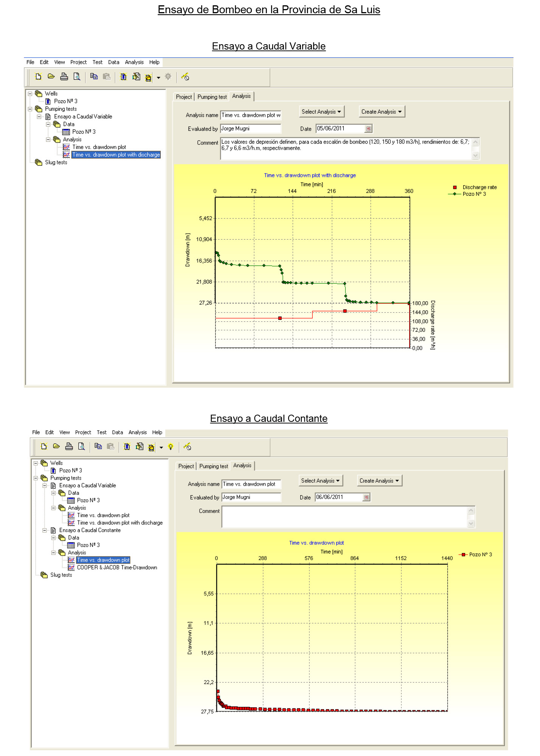This screenshot has height=756, width=540.
Task: Click Evaluated by field in lower window
Action: pyautogui.click(x=251, y=497)
